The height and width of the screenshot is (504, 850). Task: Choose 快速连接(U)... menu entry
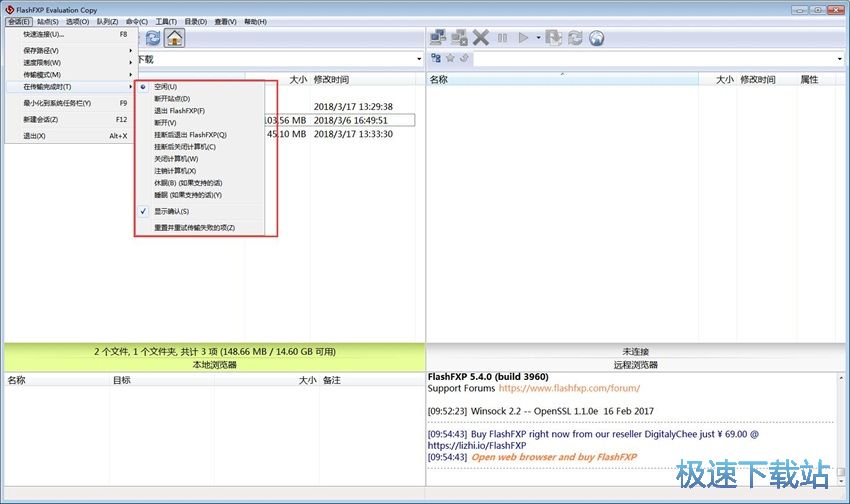tap(70, 34)
